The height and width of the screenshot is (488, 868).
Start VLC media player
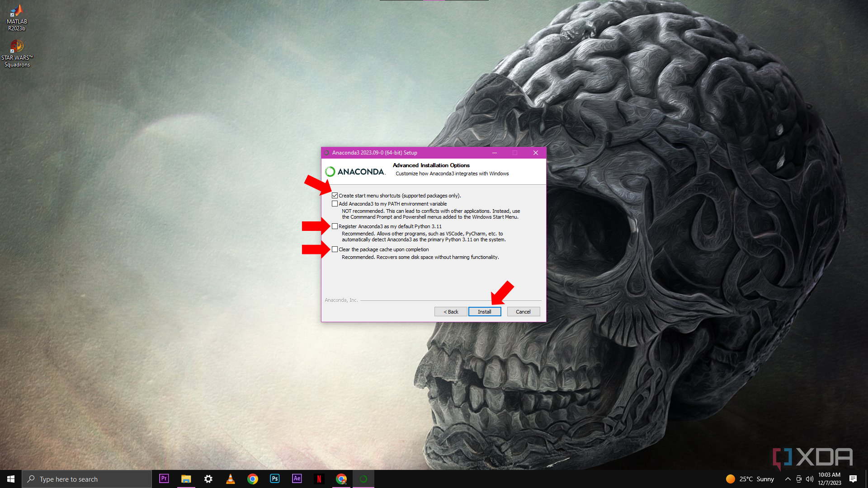tap(231, 479)
